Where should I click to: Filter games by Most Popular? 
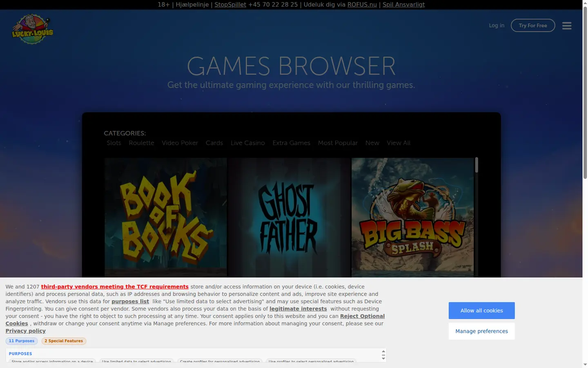[338, 143]
